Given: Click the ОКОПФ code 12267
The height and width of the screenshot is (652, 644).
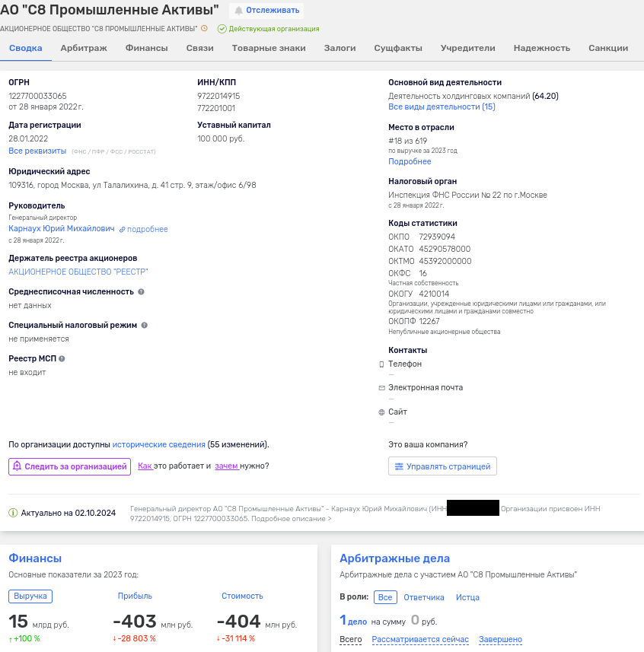Looking at the screenshot, I should coord(429,321).
